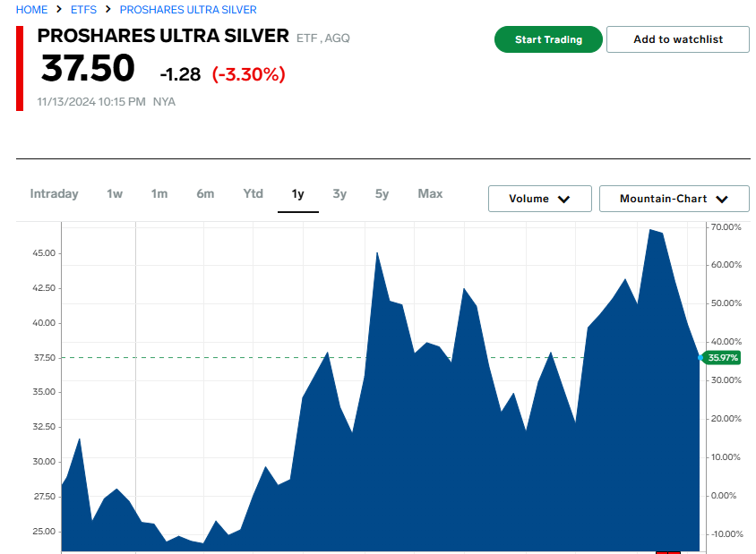Image resolution: width=756 pixels, height=554 pixels.
Task: Open the HOME breadcrumb link
Action: [32, 10]
